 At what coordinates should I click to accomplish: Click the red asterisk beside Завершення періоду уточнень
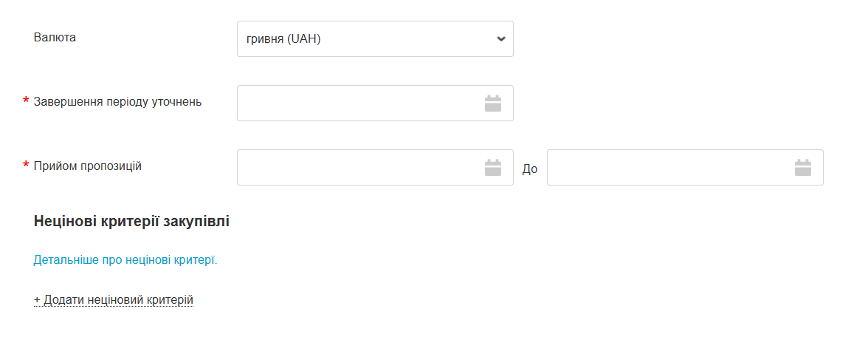click(27, 102)
